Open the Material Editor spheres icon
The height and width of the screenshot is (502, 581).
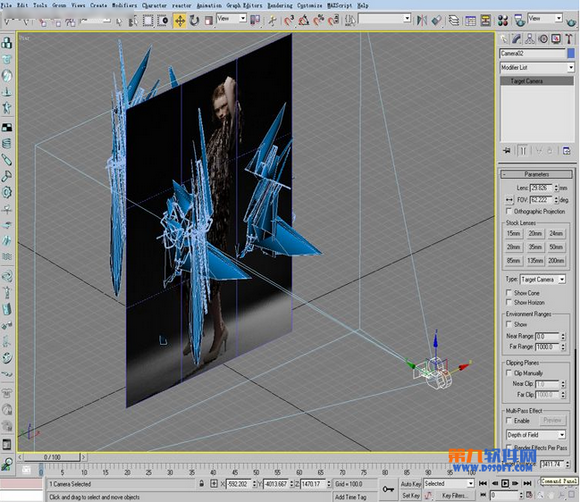click(x=503, y=20)
